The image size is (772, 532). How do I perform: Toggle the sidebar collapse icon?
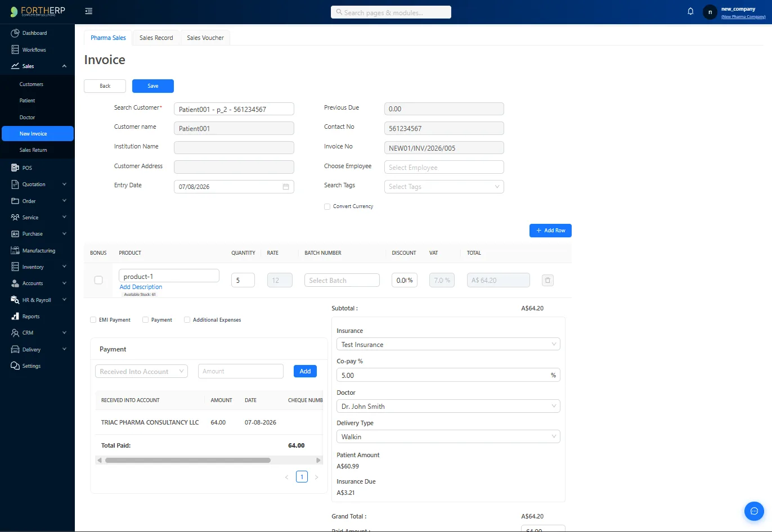(x=89, y=11)
